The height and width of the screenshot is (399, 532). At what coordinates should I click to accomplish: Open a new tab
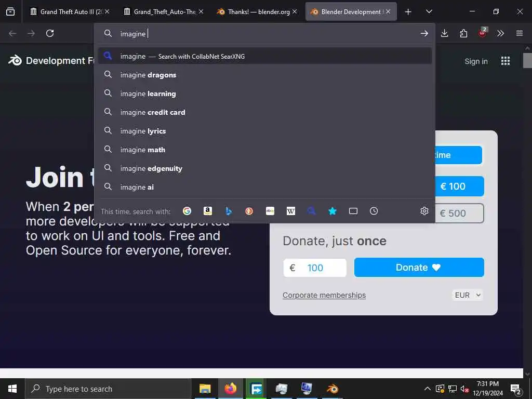coord(408,12)
